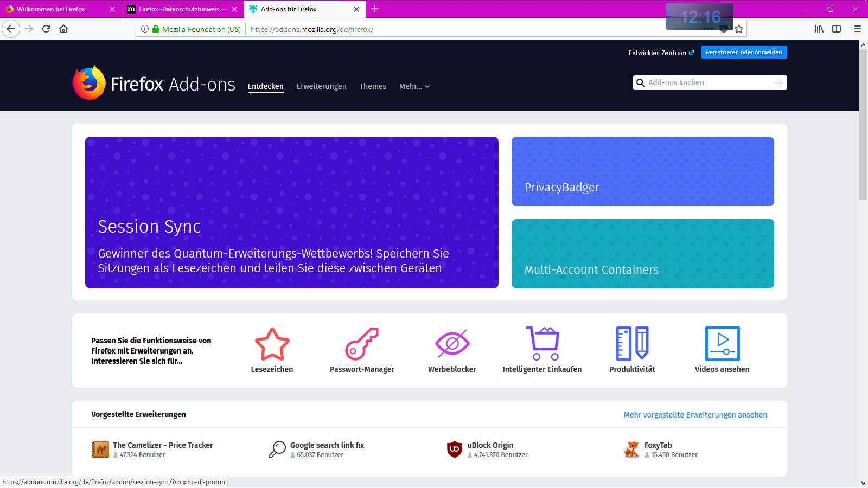Restore down the Firefox window
The image size is (868, 488).
click(831, 9)
